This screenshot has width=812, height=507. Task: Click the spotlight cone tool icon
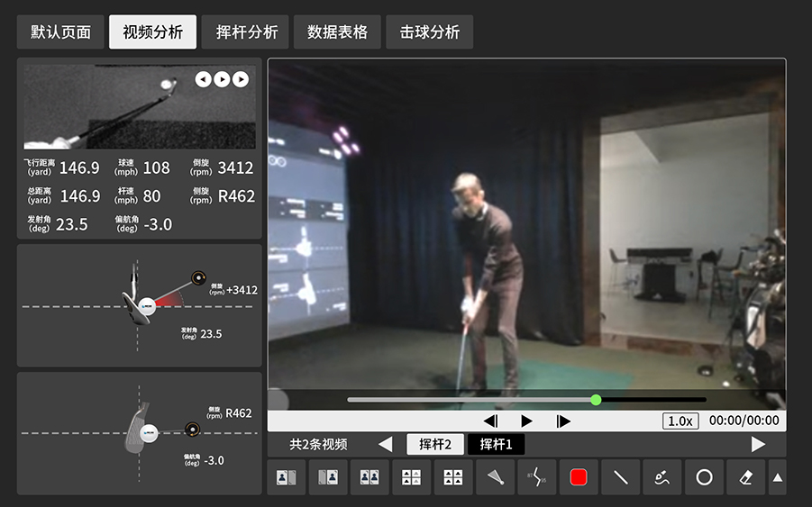(495, 477)
